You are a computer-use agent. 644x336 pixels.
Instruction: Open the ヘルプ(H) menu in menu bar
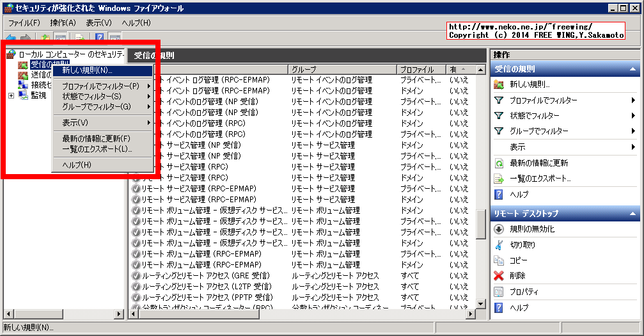(136, 23)
